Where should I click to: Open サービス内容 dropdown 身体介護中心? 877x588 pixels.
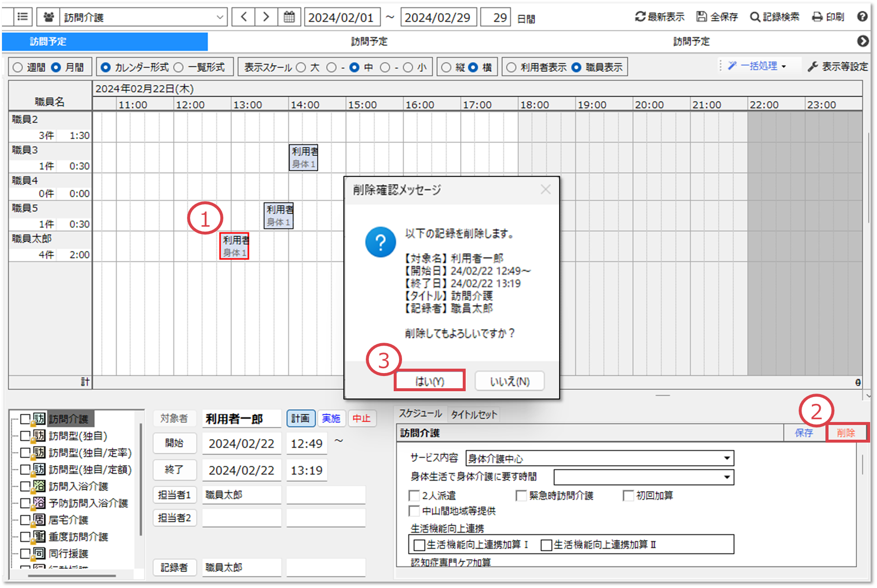click(600, 458)
